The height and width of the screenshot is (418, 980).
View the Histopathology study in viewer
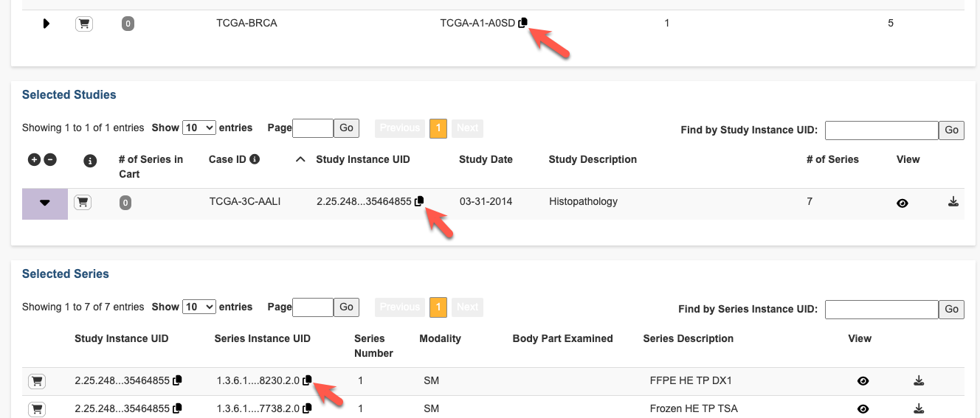pyautogui.click(x=902, y=203)
